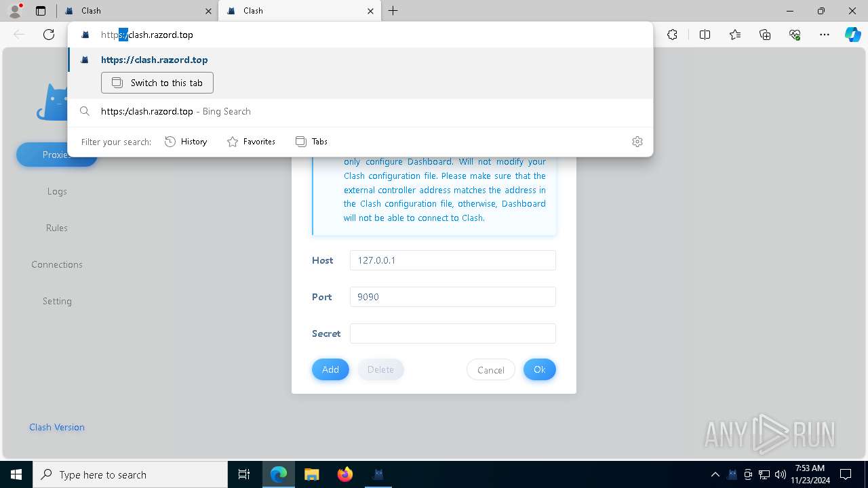The height and width of the screenshot is (488, 868).
Task: Click the Add button
Action: 330,369
